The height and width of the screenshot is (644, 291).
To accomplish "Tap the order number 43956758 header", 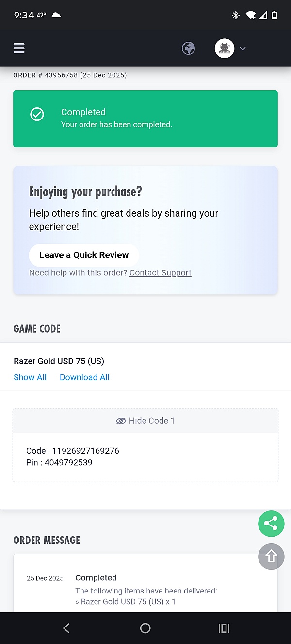I will [70, 75].
